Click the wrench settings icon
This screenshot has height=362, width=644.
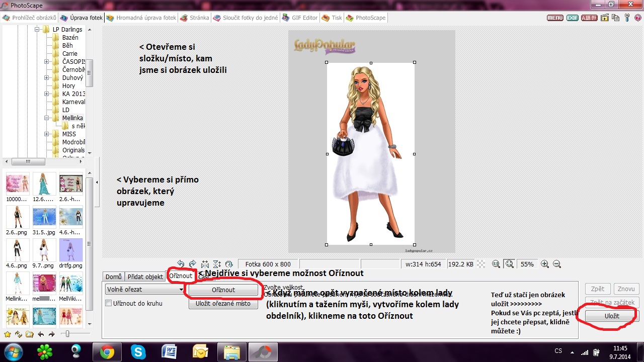click(627, 18)
